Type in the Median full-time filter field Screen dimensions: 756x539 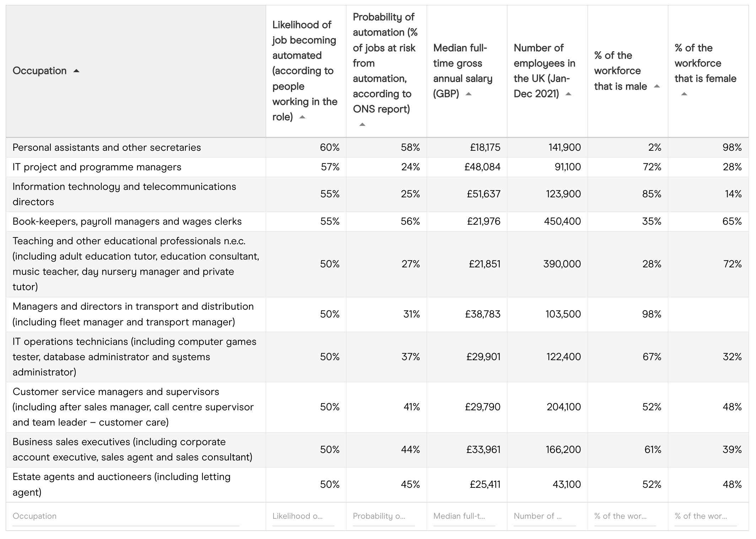coord(464,516)
